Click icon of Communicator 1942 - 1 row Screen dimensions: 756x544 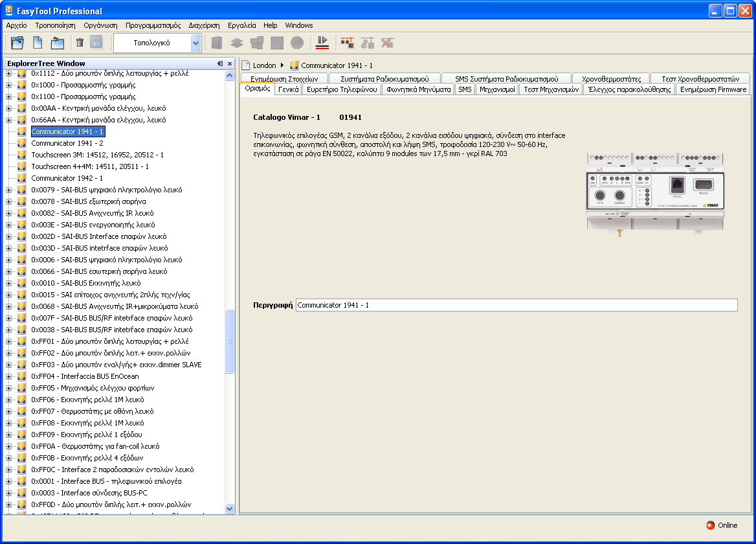[22, 178]
